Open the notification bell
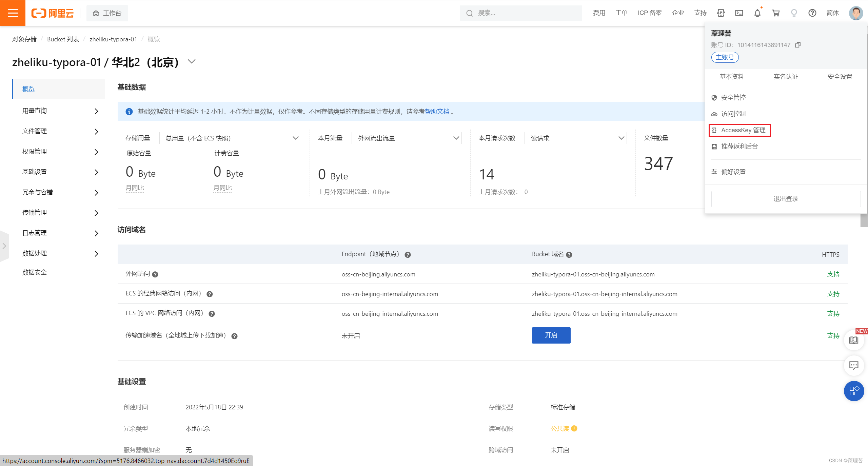Image resolution: width=868 pixels, height=466 pixels. click(757, 13)
